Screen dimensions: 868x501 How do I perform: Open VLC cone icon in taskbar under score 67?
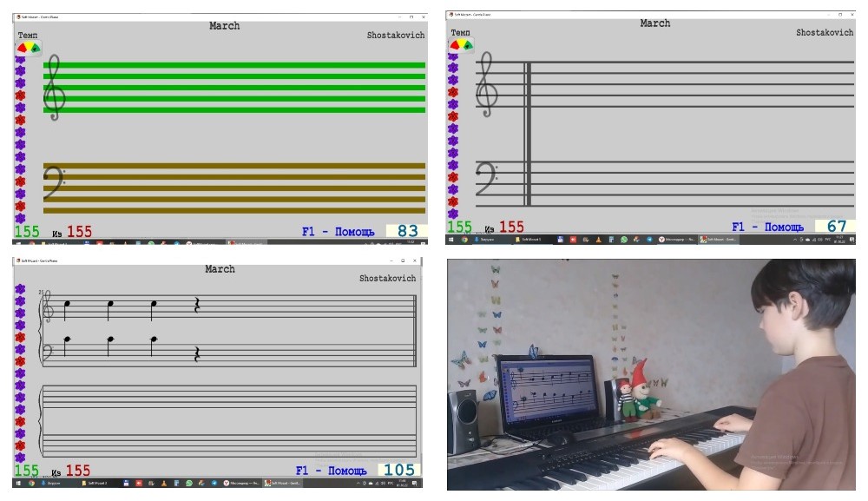(599, 239)
